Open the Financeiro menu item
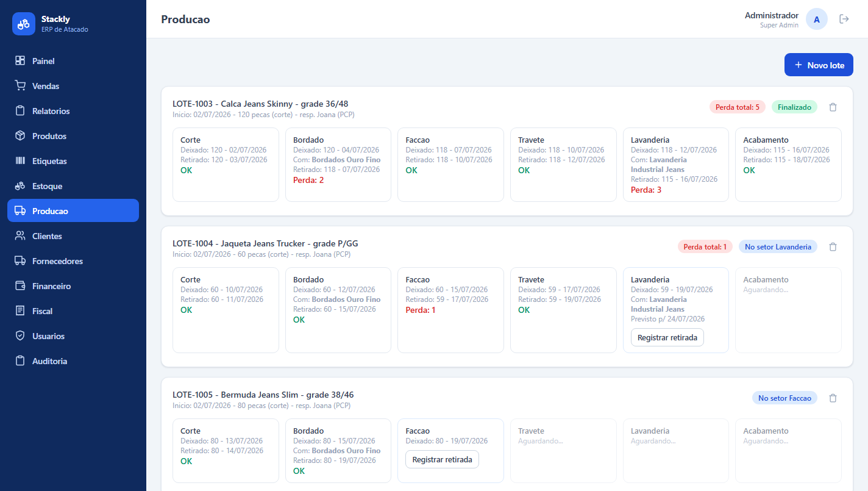 (x=73, y=286)
